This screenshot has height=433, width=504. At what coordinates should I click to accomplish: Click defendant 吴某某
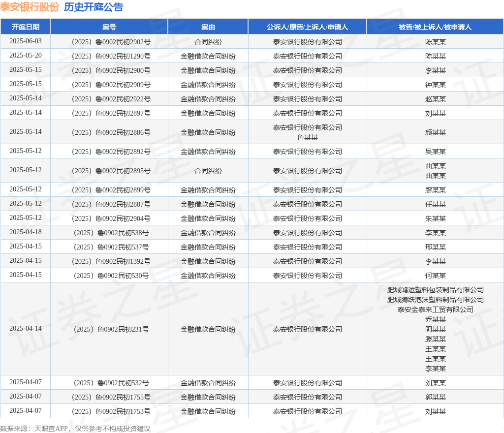click(x=435, y=152)
